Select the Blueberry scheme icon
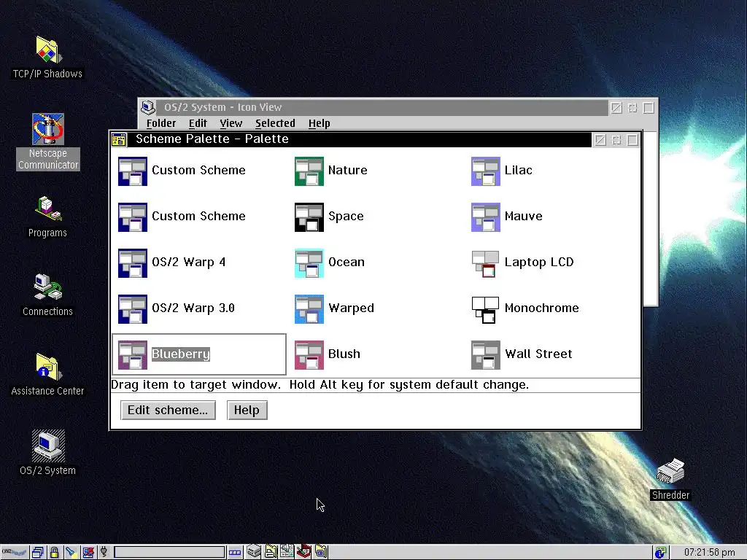The height and width of the screenshot is (560, 747). click(x=133, y=355)
